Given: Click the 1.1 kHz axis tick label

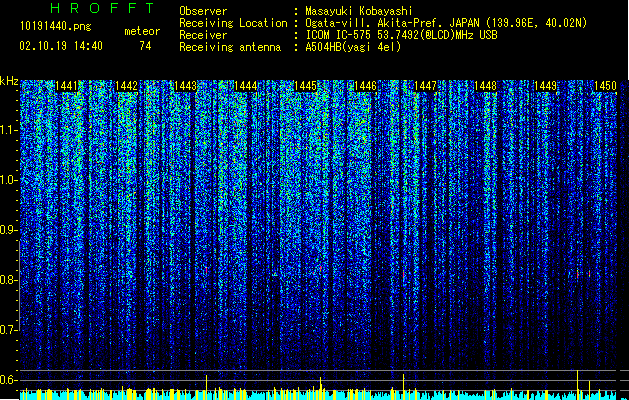Looking at the screenshot, I should (9, 130).
